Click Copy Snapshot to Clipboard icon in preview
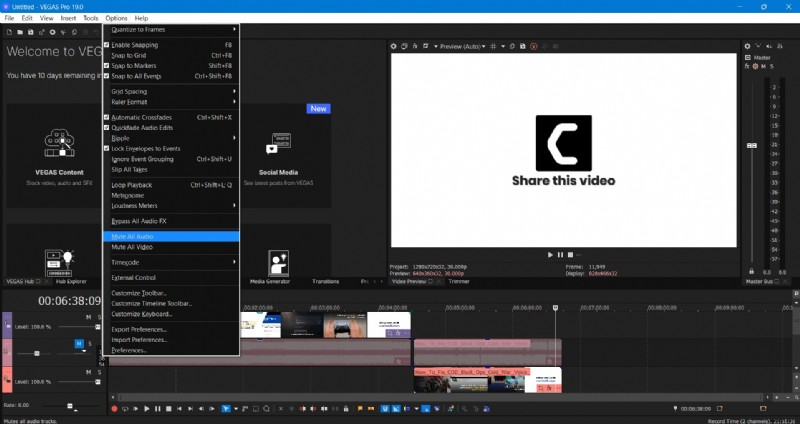This screenshot has width=800, height=424. pyautogui.click(x=512, y=46)
